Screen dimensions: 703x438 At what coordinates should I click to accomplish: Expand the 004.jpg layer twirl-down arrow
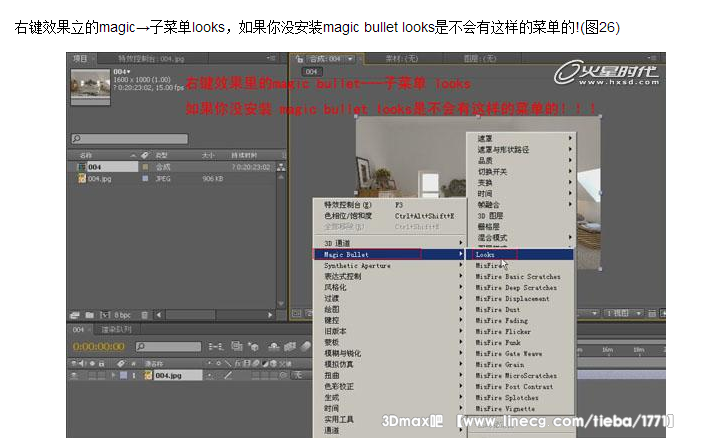click(114, 375)
